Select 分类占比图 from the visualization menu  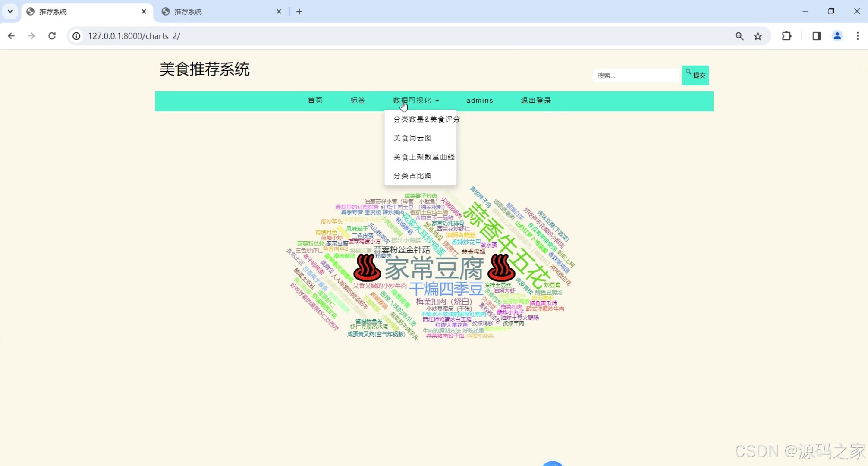(412, 175)
